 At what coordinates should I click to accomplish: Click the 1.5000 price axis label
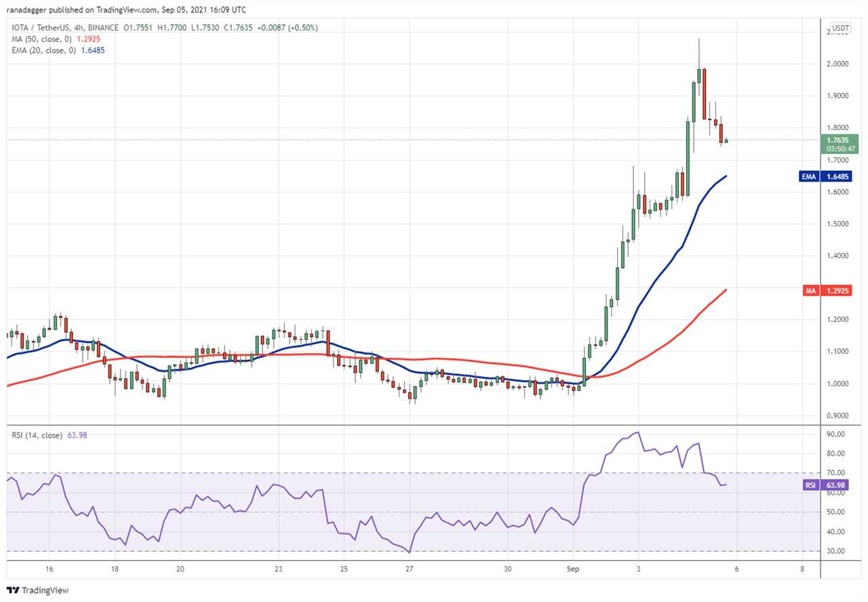838,224
